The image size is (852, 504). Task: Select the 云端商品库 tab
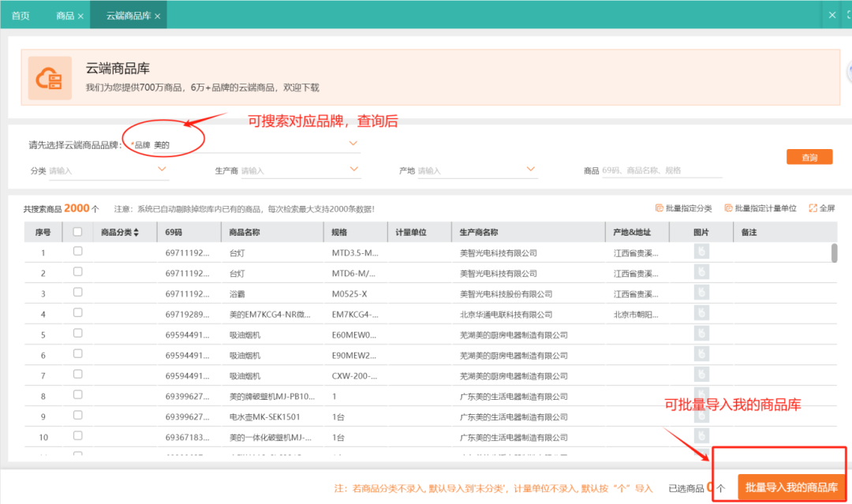point(129,16)
